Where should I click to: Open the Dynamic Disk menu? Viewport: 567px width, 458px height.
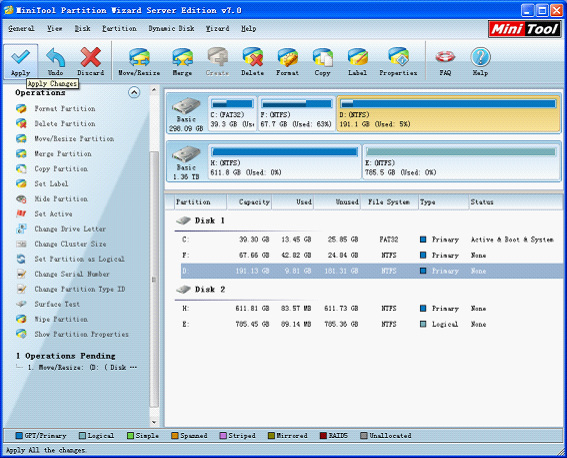[x=171, y=28]
